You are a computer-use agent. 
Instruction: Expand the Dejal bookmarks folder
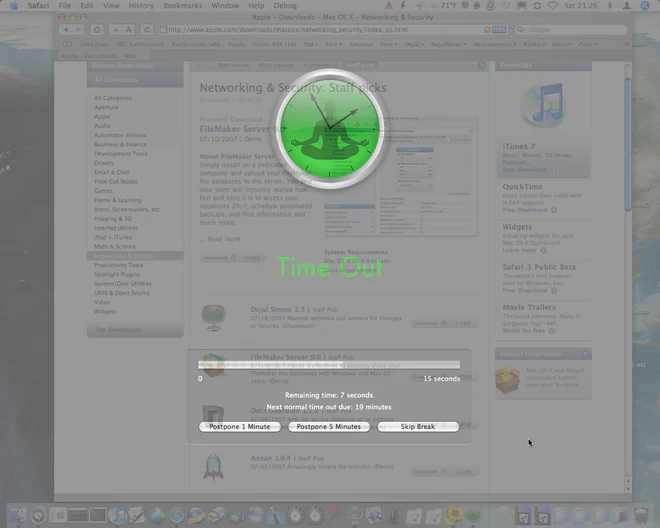point(414,44)
